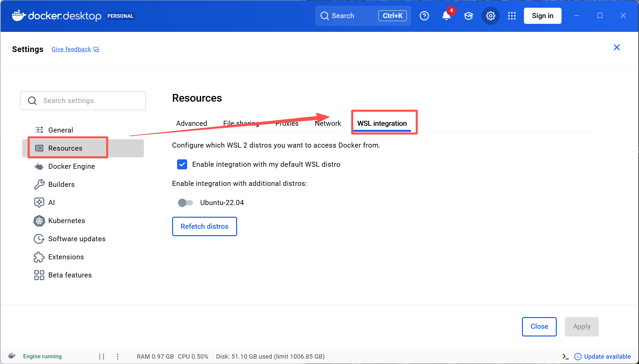Switch to the Advanced tab
Screen dimensions: 639x364
click(x=192, y=123)
